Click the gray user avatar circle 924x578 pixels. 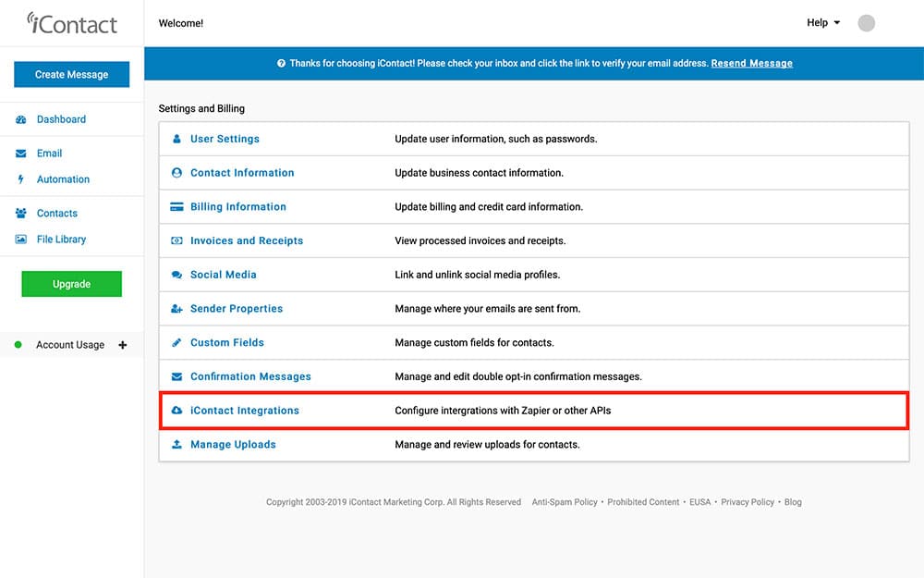click(866, 23)
